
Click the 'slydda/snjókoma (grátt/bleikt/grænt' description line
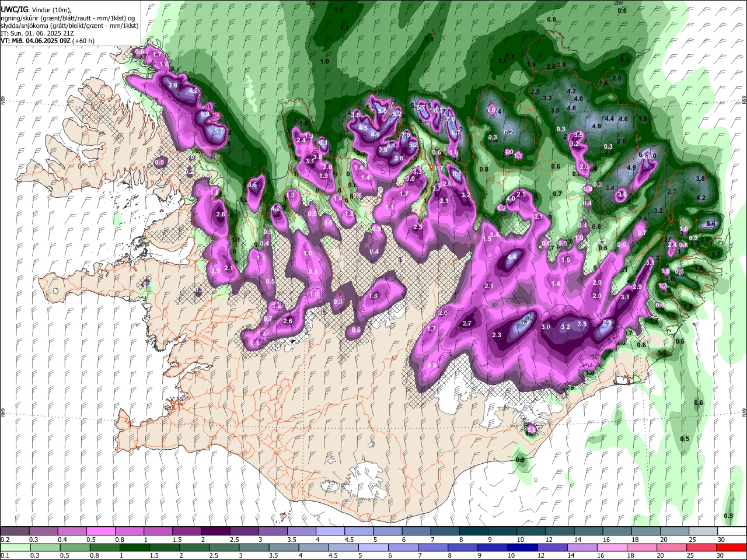click(x=69, y=26)
